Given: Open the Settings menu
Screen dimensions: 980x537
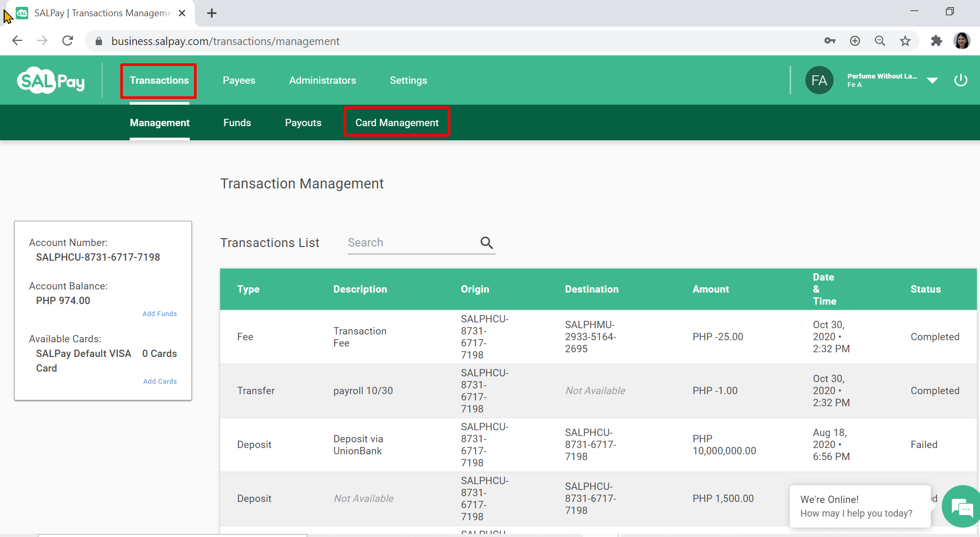Looking at the screenshot, I should coord(408,81).
